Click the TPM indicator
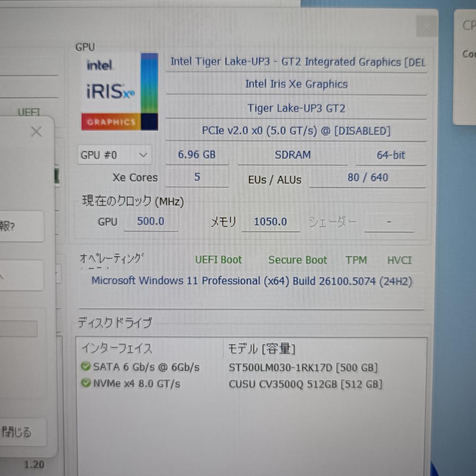This screenshot has height=476, width=476. tap(356, 260)
